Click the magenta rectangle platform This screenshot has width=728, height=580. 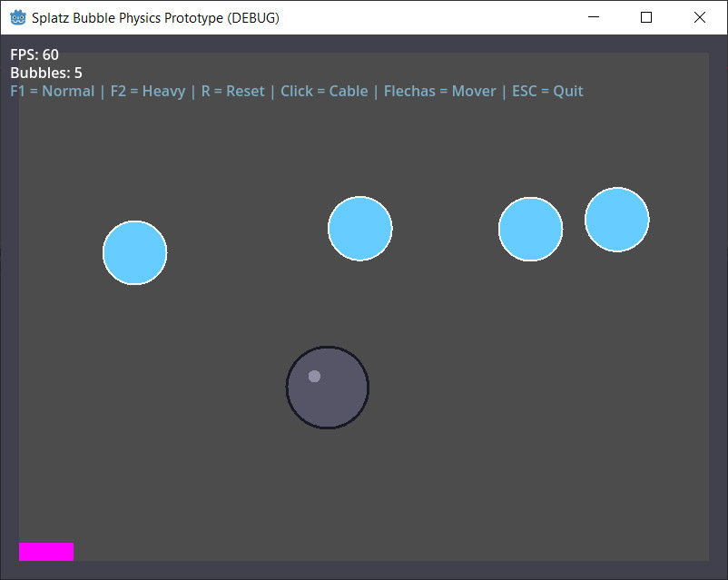[46, 552]
